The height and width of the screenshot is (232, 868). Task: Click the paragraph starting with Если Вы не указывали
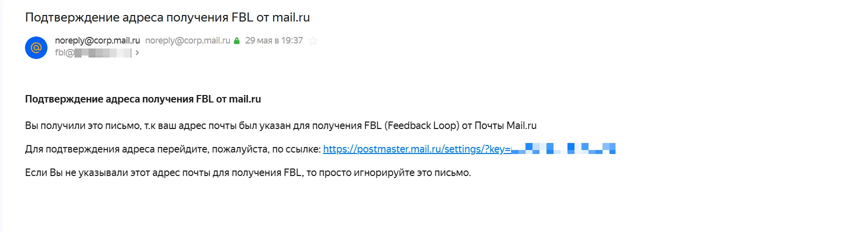point(248,172)
